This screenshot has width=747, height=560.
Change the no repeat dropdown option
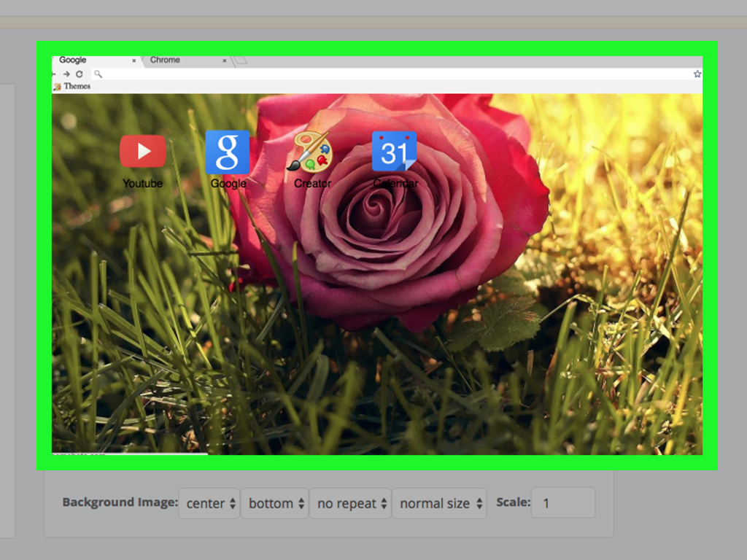[x=350, y=502]
